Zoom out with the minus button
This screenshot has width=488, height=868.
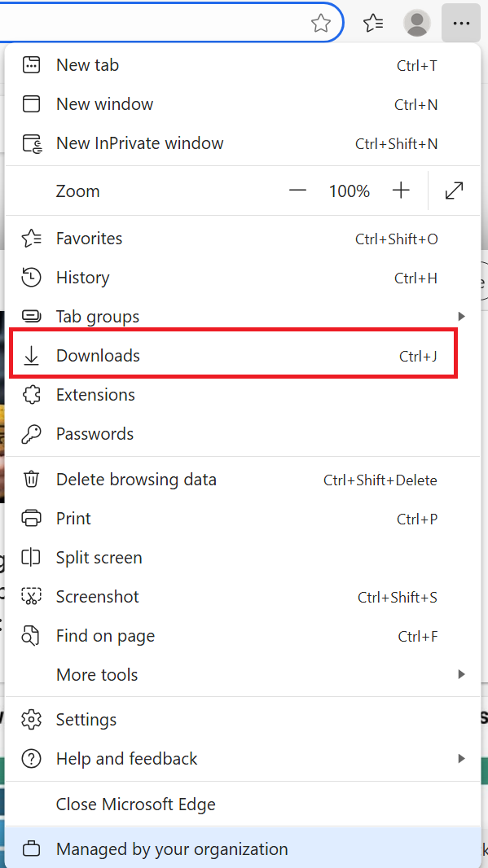(x=297, y=191)
